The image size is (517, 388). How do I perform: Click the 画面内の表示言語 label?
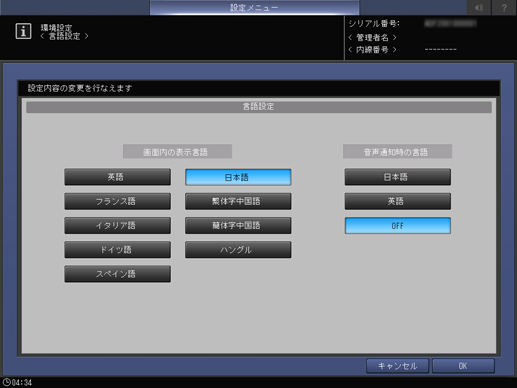[x=177, y=152]
